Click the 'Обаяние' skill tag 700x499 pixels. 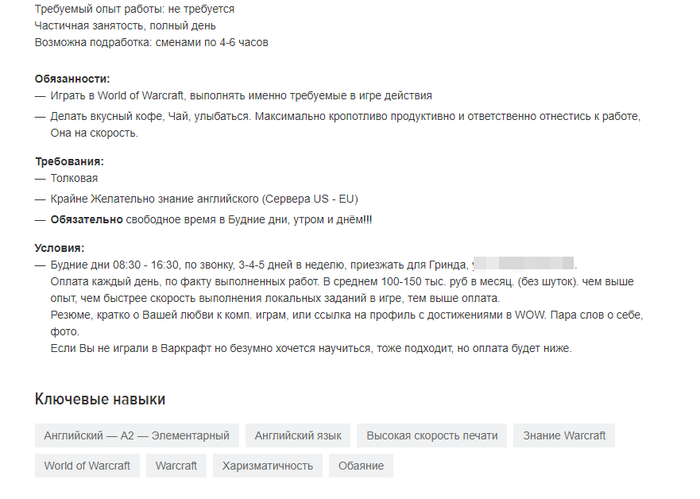click(361, 466)
